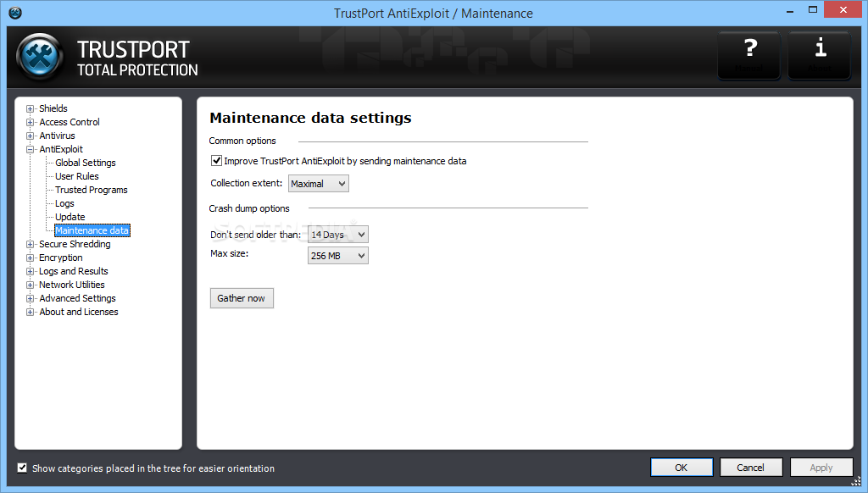868x493 pixels.
Task: Select the Network Utilities label
Action: click(x=71, y=285)
